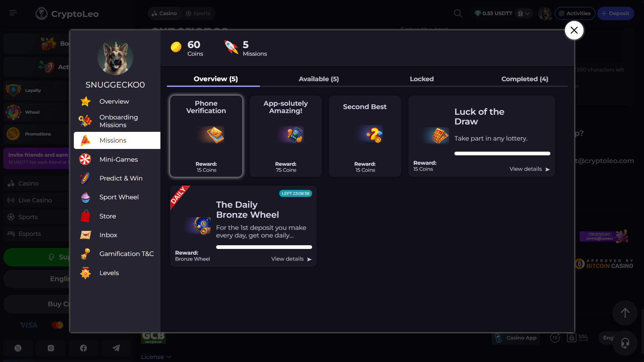Image resolution: width=644 pixels, height=362 pixels.
Task: Click the Luck of the Draw lottery ticket icon
Action: [439, 136]
